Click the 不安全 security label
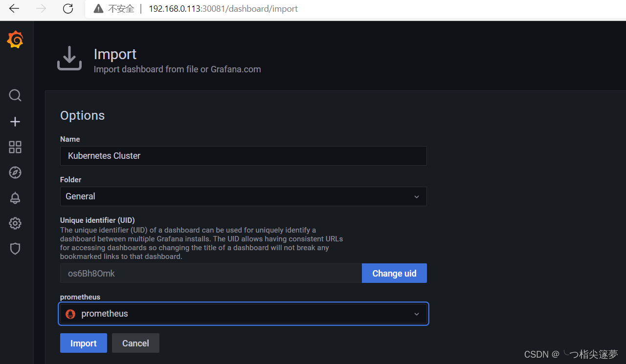Image resolution: width=626 pixels, height=364 pixels. (x=121, y=9)
